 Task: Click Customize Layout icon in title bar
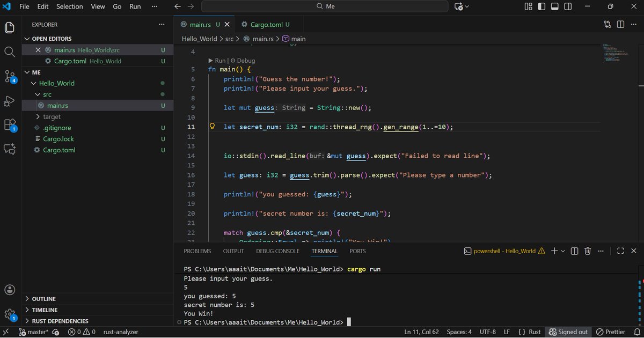(x=529, y=6)
